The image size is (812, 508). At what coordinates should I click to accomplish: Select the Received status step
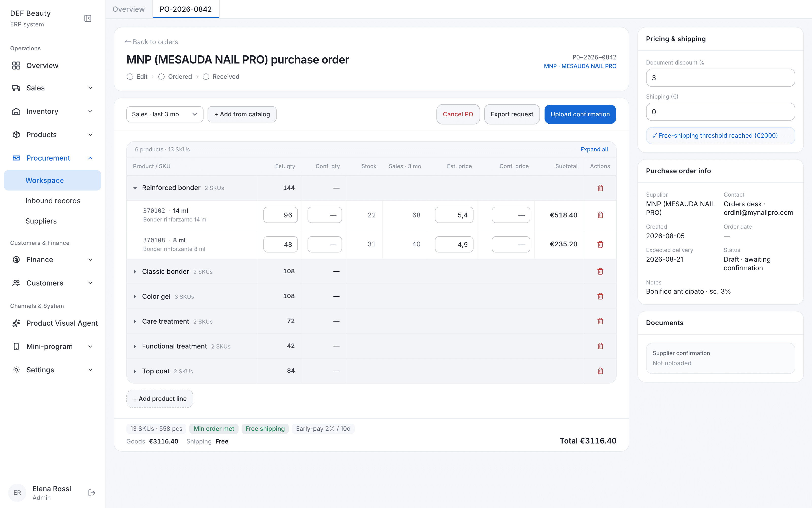point(221,77)
